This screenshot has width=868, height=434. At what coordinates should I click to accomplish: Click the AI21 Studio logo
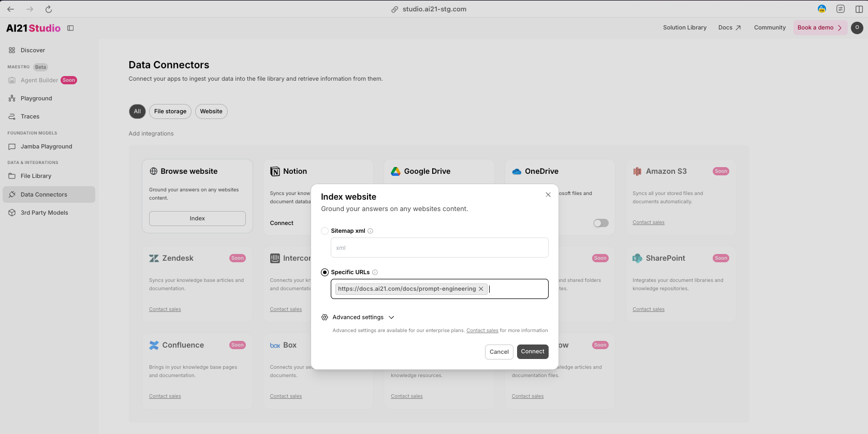(33, 28)
